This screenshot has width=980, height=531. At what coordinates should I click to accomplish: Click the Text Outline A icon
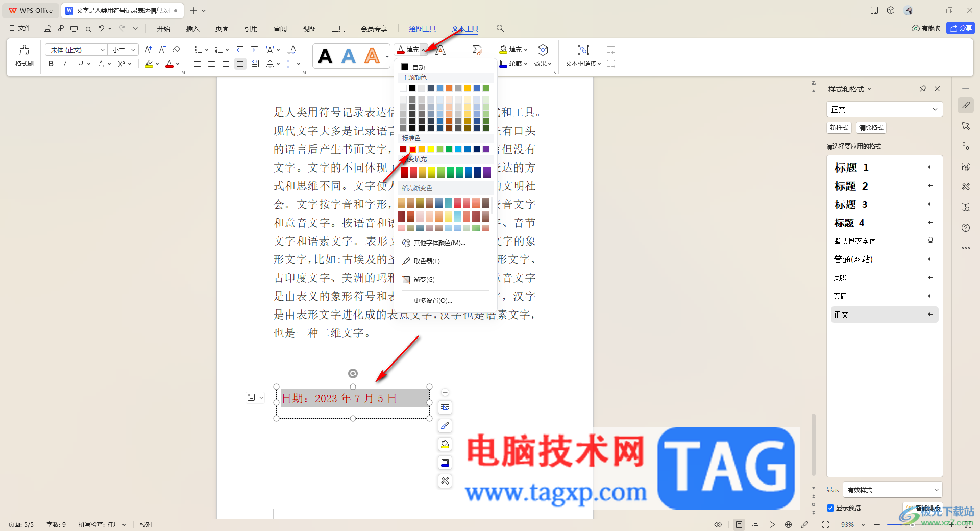pyautogui.click(x=440, y=50)
